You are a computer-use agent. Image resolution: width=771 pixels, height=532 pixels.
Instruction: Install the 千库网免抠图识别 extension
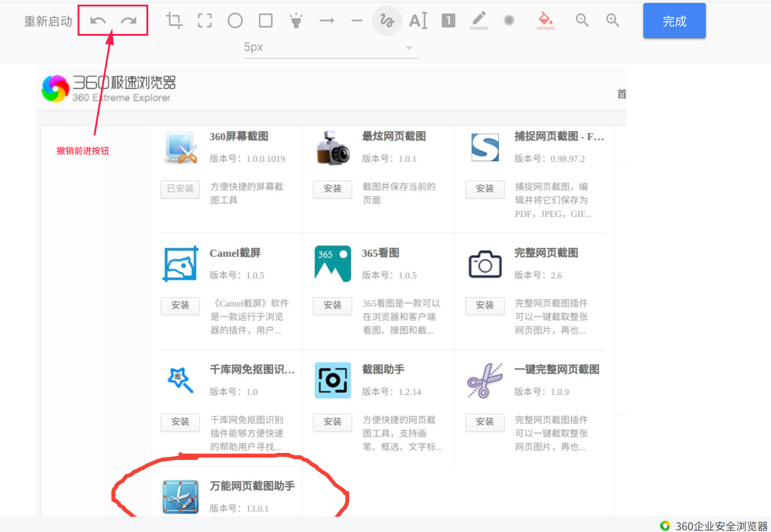coord(180,422)
